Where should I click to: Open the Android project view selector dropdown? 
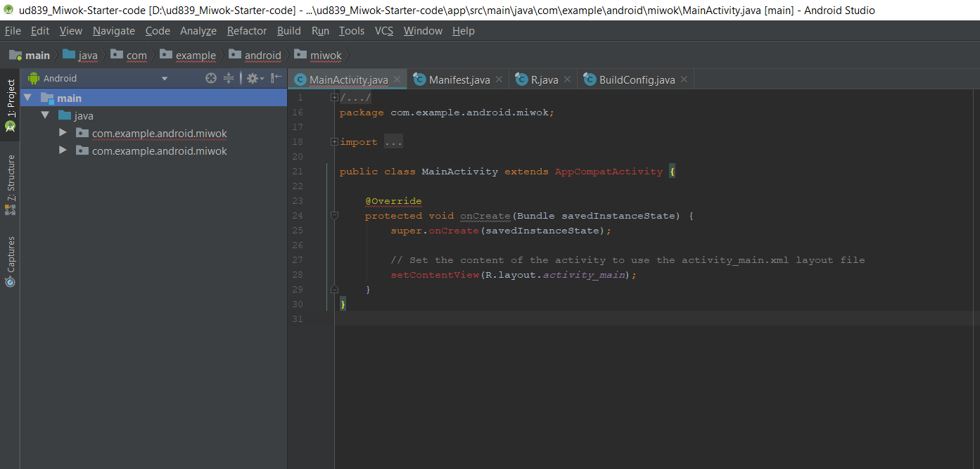pos(165,77)
